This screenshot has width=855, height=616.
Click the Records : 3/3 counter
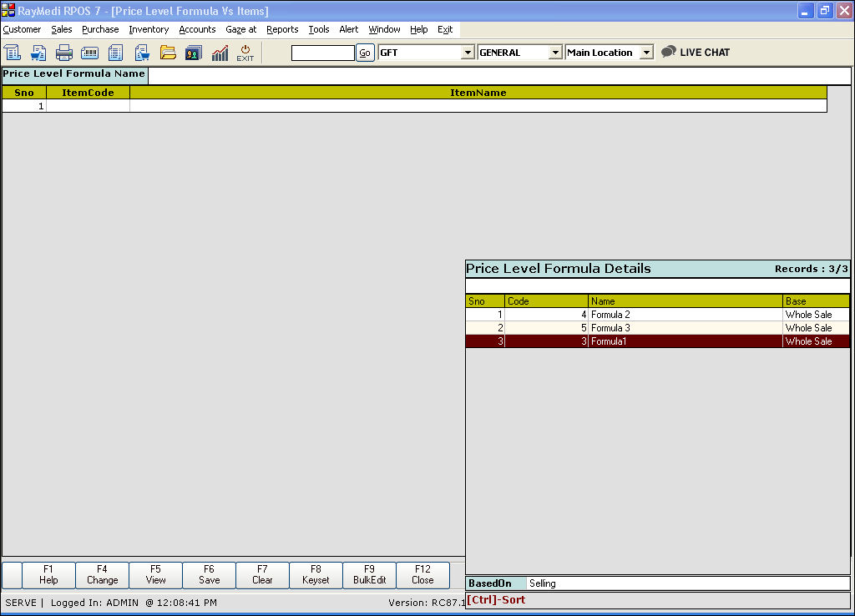point(811,269)
